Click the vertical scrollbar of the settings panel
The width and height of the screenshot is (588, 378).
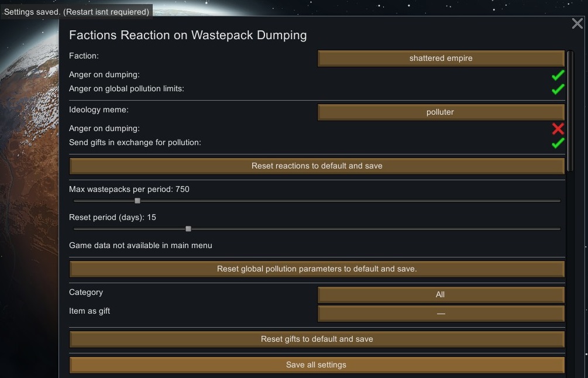point(570,111)
